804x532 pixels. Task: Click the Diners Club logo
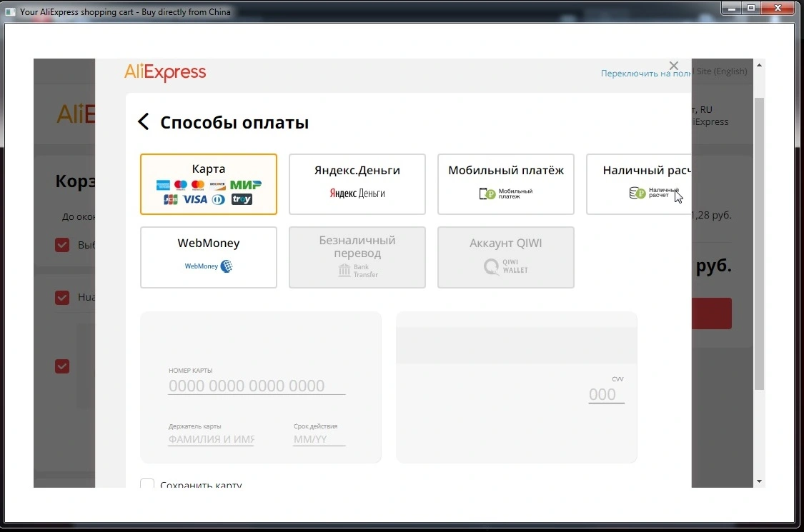[x=219, y=199]
